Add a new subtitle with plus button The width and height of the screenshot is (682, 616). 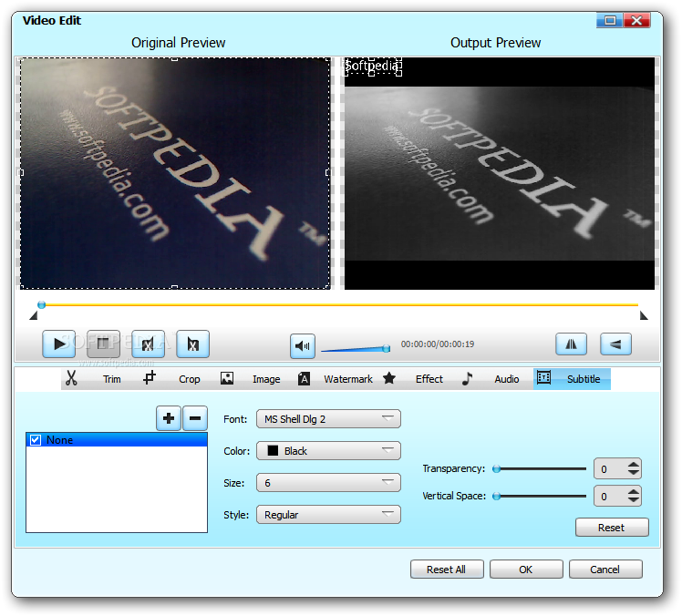point(169,418)
